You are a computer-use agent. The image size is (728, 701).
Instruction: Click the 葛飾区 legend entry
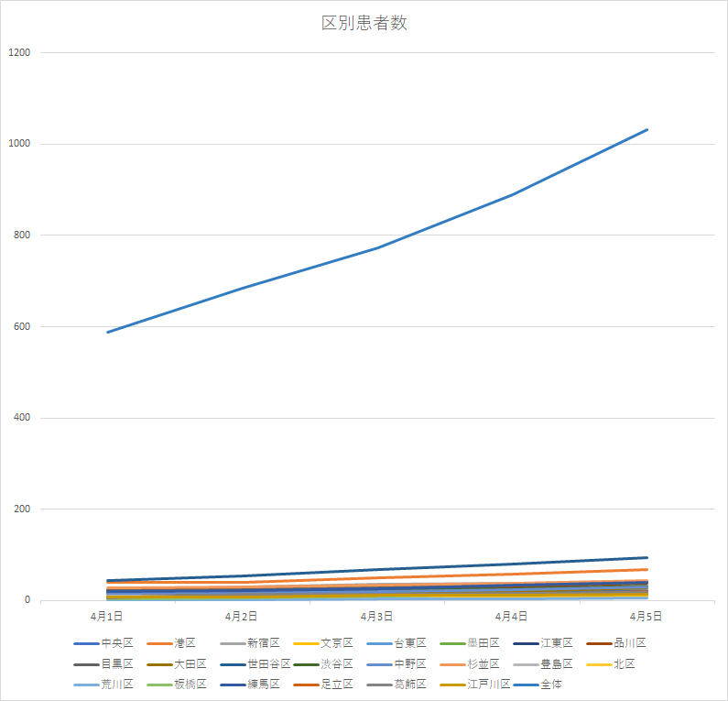click(x=397, y=685)
